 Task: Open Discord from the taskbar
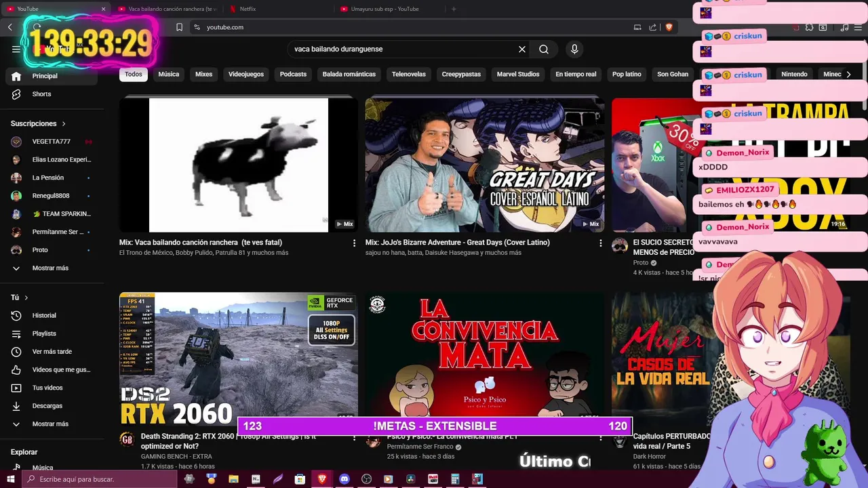click(344, 479)
